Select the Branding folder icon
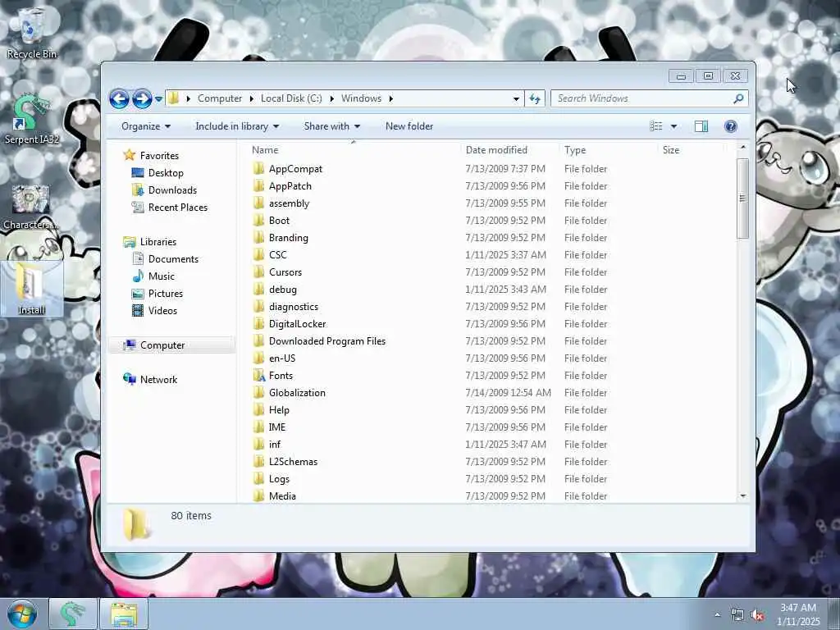The image size is (840, 630). [258, 237]
